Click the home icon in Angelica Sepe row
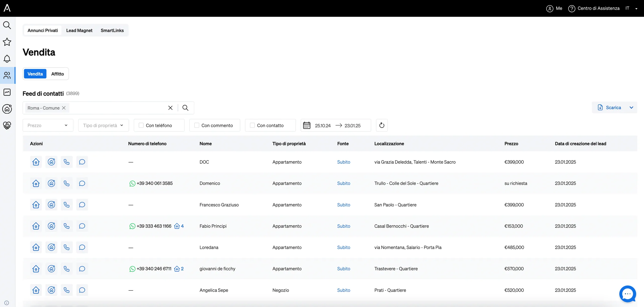This screenshot has width=644, height=307. pyautogui.click(x=36, y=290)
